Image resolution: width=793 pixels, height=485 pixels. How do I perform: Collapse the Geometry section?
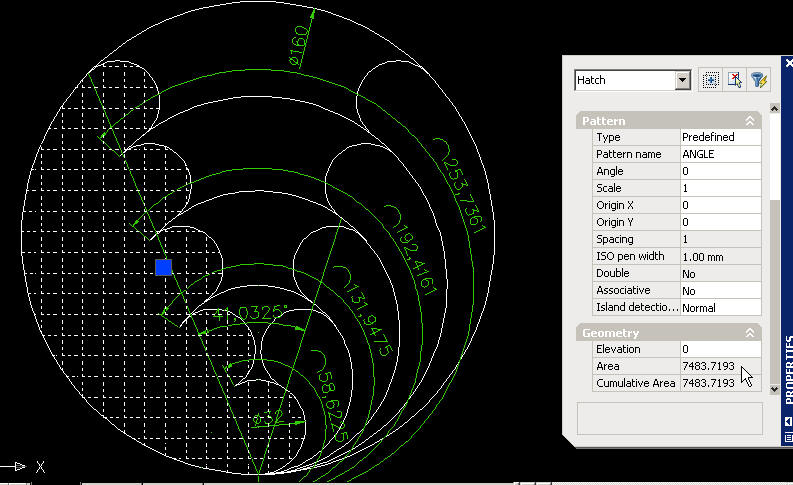(750, 333)
